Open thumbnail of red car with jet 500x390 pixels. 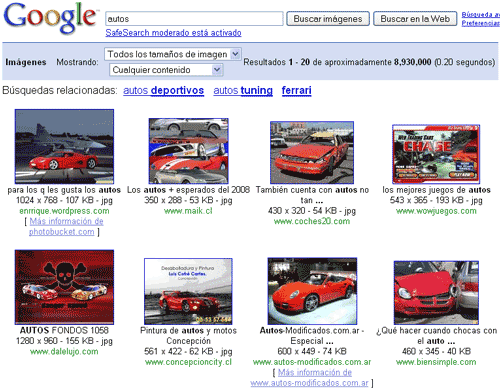coord(64,146)
